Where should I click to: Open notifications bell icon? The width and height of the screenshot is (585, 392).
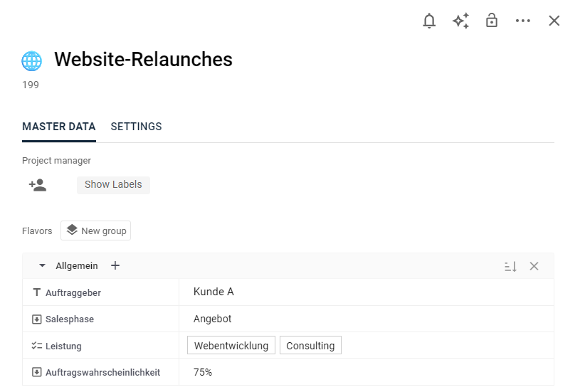[429, 21]
